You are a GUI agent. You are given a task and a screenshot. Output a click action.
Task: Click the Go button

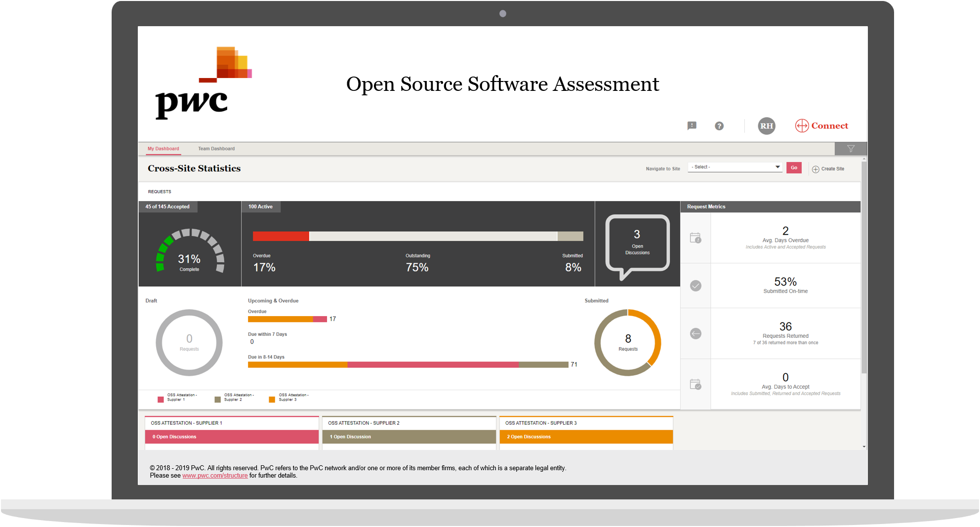coord(794,168)
